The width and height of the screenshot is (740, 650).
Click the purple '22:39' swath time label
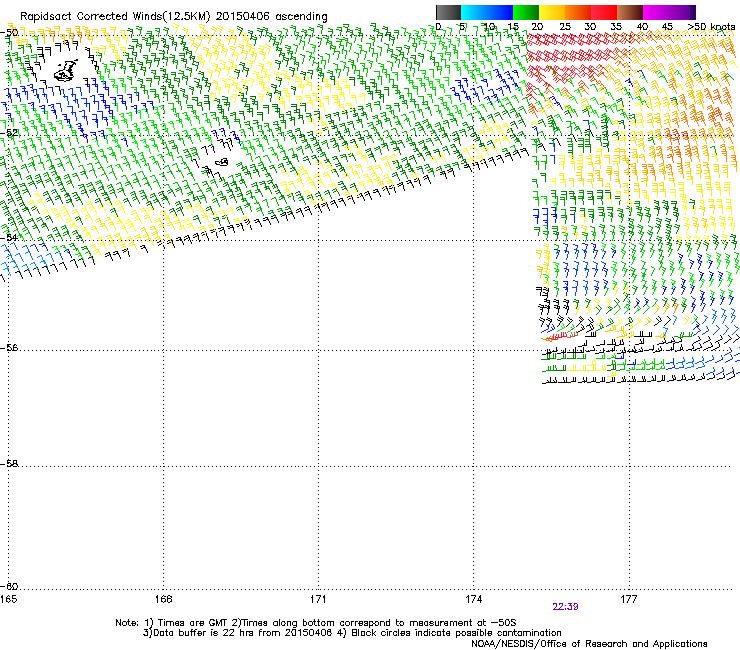pos(565,607)
